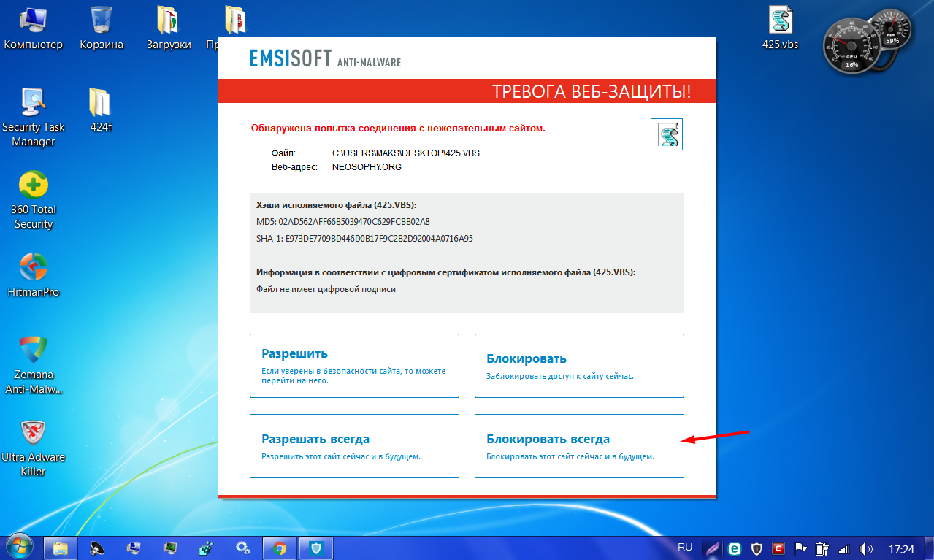Click the speaker application taskbar icon
Image resolution: width=934 pixels, height=560 pixels.
96,548
